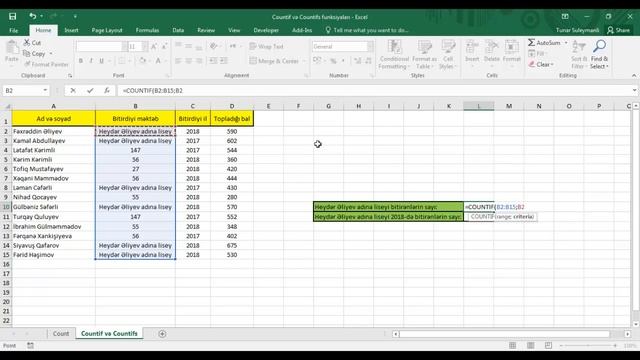Select column header F
The image size is (640, 360).
point(298,106)
